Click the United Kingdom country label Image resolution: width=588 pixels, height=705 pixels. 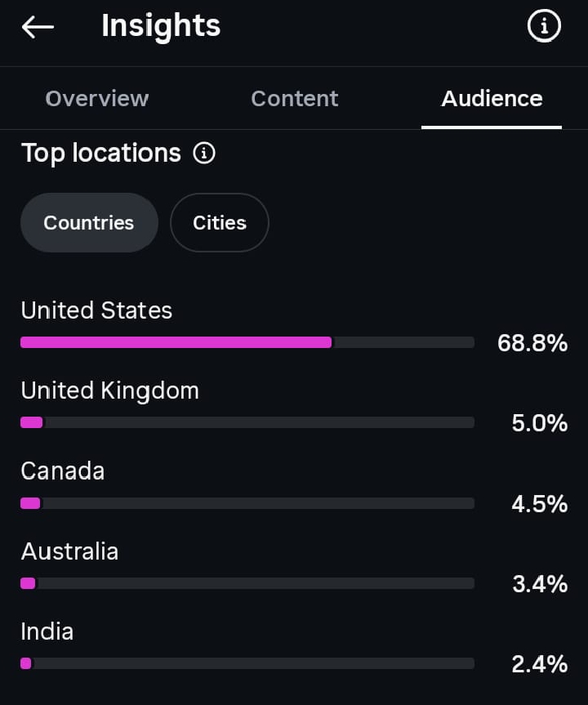tap(109, 390)
